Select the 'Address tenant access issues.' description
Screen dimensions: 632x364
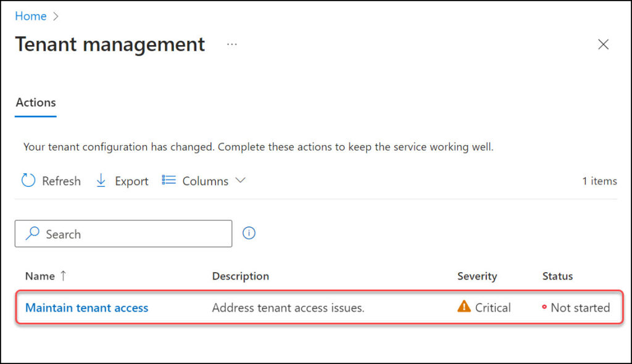[288, 308]
